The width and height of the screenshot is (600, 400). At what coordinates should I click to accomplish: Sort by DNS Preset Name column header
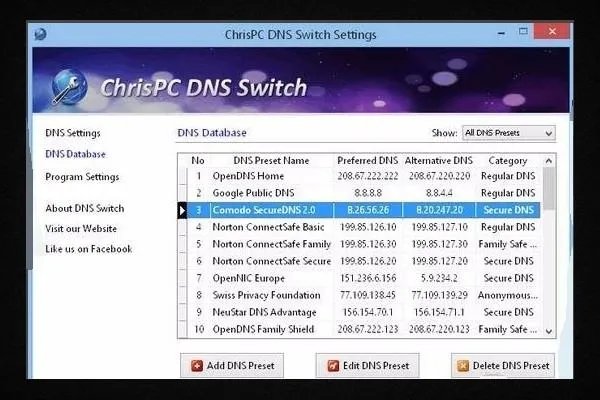tap(271, 161)
